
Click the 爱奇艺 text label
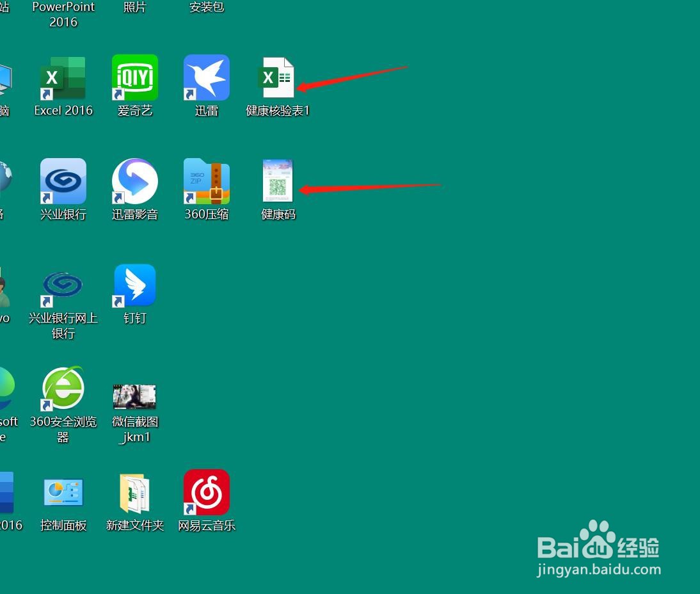click(135, 110)
